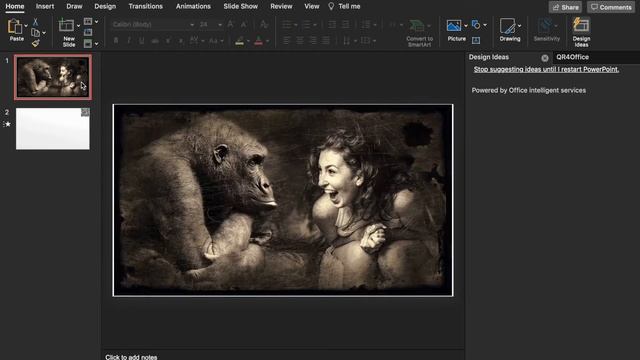Open the Transitions ribbon tab
Viewport: 640px width, 360px height.
pos(146,6)
